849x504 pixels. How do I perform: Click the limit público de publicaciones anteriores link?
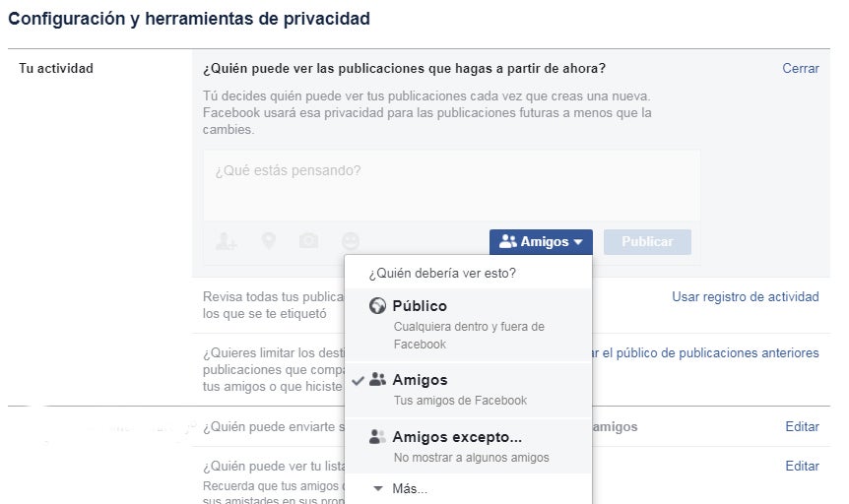point(705,353)
